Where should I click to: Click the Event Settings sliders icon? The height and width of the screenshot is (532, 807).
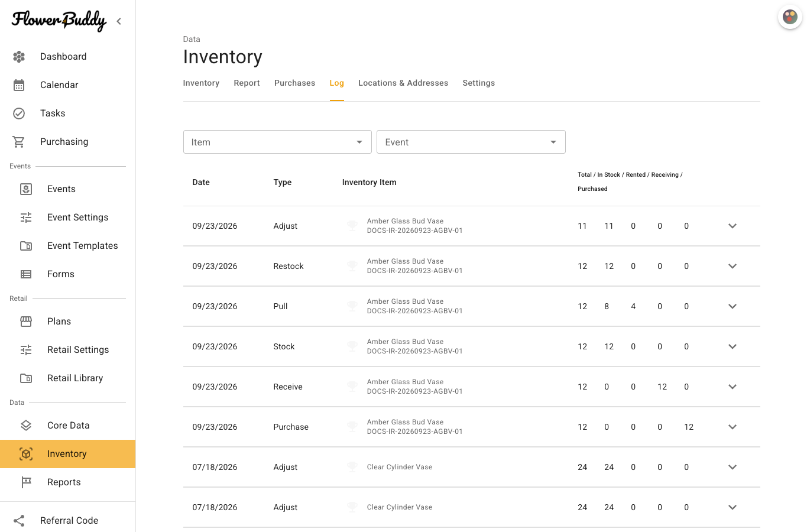click(26, 218)
